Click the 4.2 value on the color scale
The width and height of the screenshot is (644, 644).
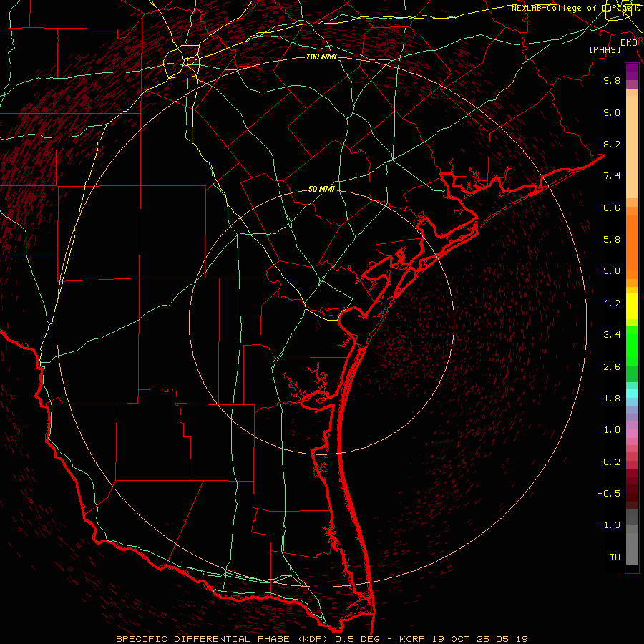612,303
